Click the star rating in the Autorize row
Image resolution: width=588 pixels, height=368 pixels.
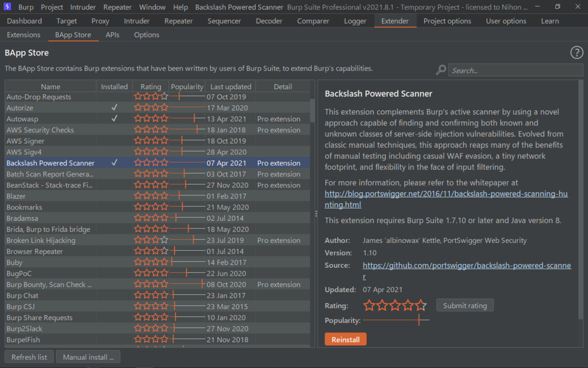click(x=151, y=107)
